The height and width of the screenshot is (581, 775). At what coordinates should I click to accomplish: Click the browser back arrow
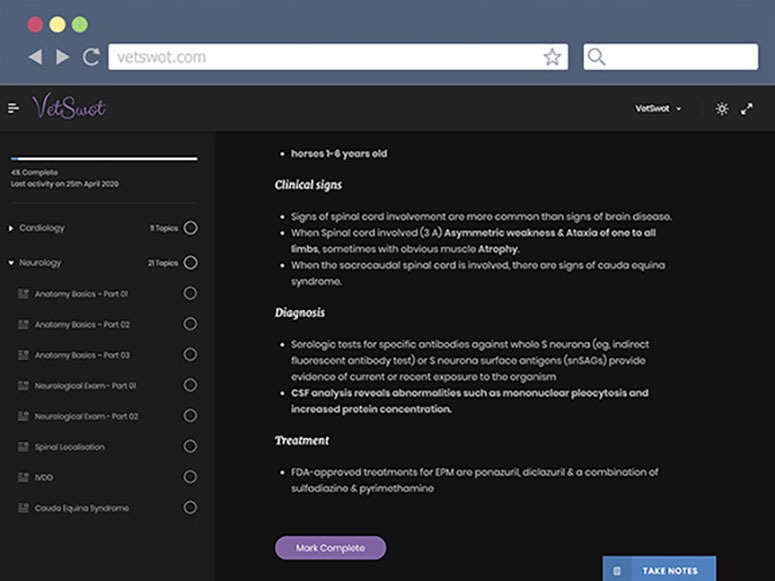coord(35,57)
